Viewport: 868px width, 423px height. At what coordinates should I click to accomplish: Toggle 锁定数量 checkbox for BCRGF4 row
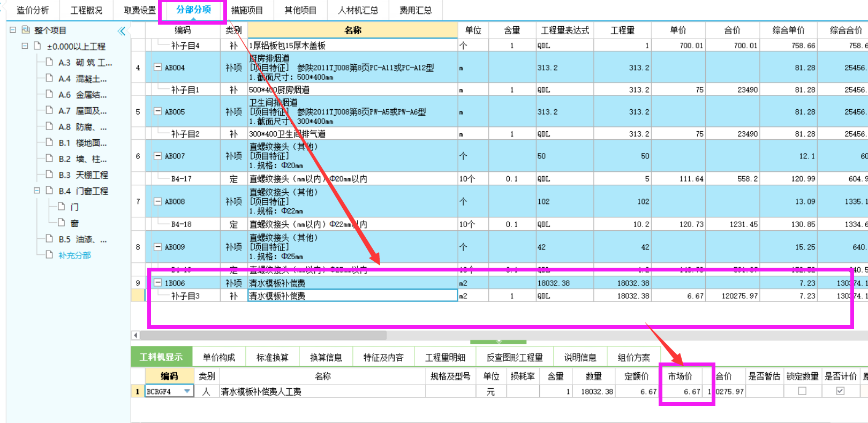point(802,391)
